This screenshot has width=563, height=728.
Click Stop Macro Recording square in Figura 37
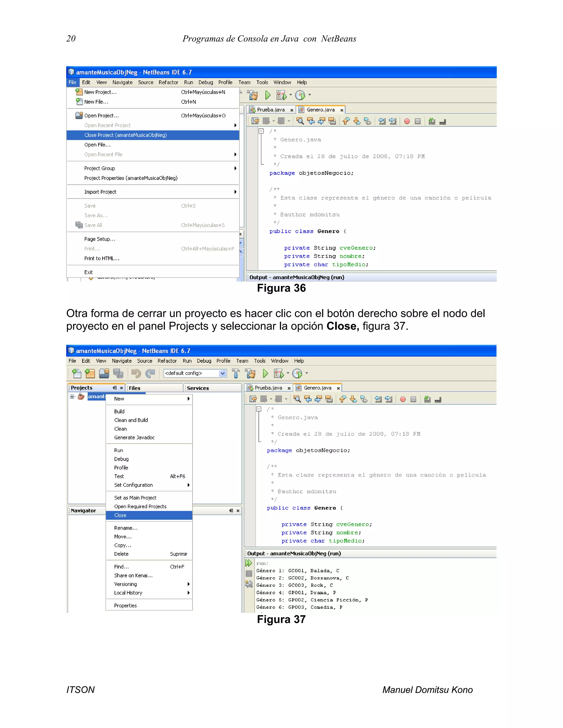[413, 399]
